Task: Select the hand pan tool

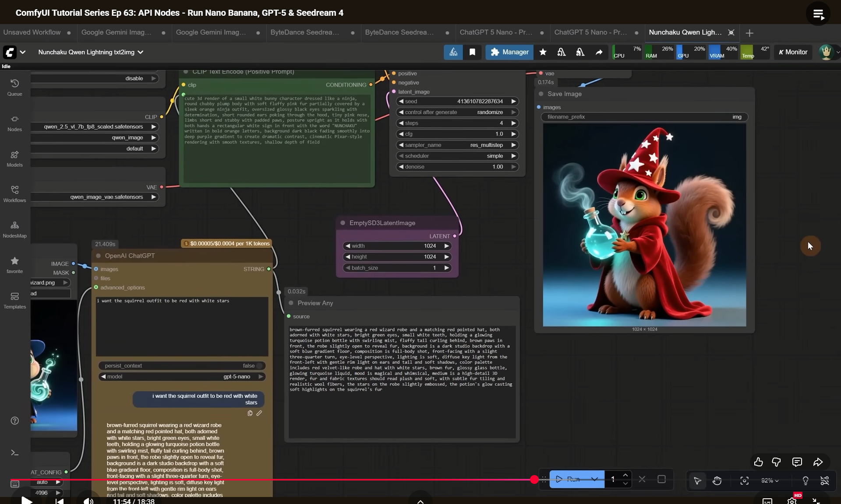Action: point(717,480)
